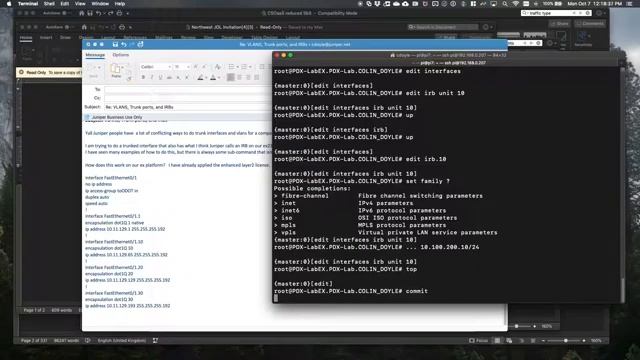Toggle Strikethrough in the Outlook ribbon
The height and width of the screenshot is (360, 640).
coord(169,77)
